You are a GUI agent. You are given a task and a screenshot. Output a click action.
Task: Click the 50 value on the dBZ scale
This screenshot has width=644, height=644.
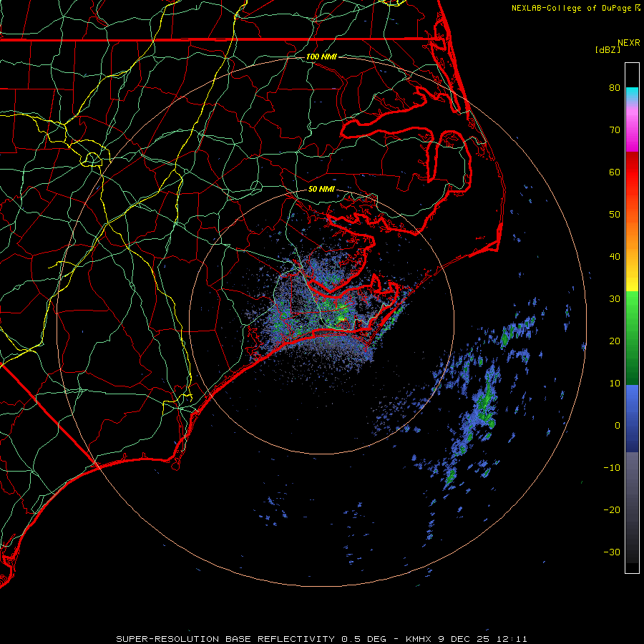[x=615, y=215]
